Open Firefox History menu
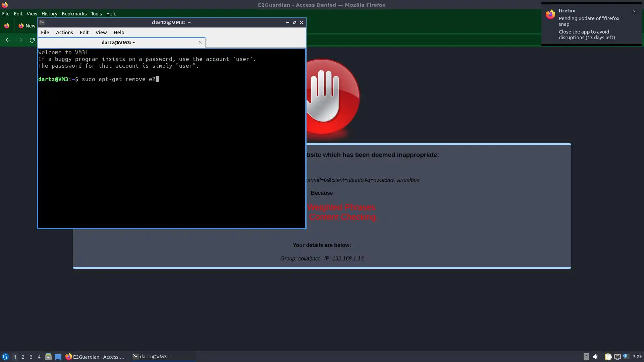The height and width of the screenshot is (362, 644). [49, 14]
